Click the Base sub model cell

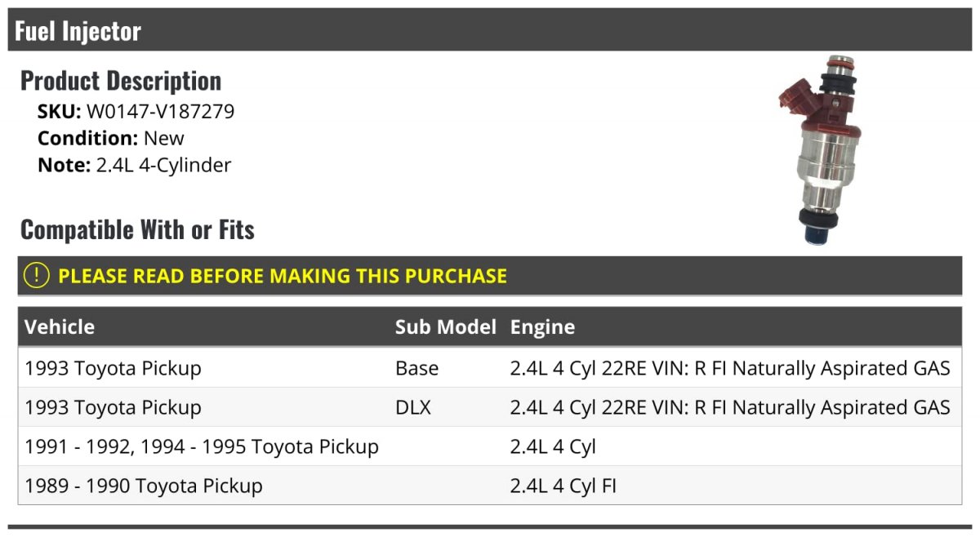[x=416, y=368]
